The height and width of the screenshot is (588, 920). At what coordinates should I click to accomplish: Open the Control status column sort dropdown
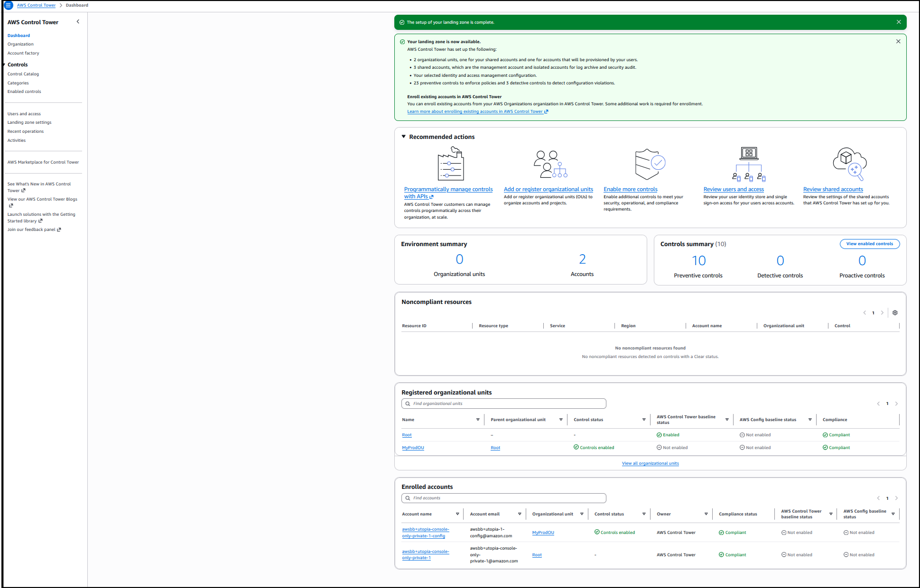coord(644,420)
